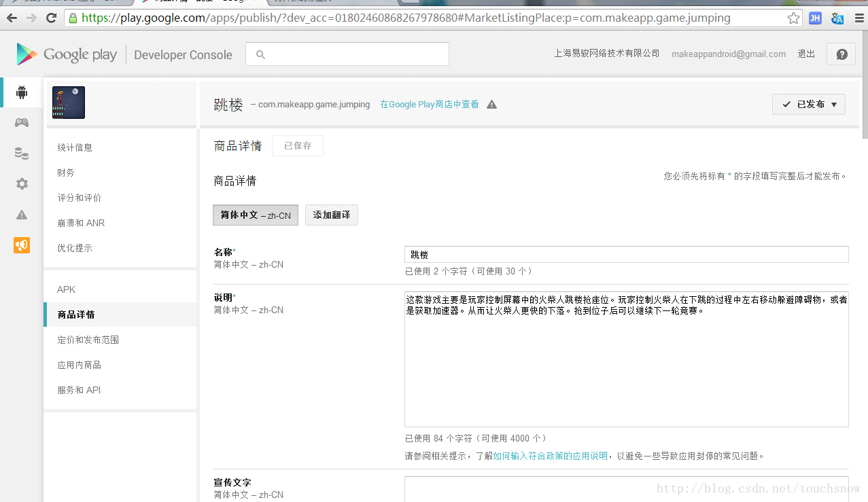
Task: Click company name 上海易骏网络技术有限公司
Action: point(607,54)
